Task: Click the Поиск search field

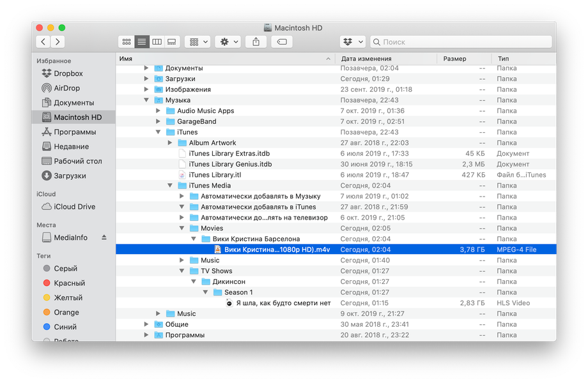Action: (x=461, y=42)
